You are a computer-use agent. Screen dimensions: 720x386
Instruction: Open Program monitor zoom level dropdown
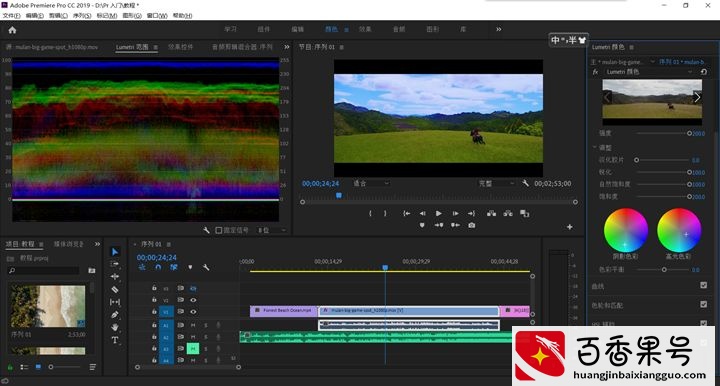tap(371, 183)
